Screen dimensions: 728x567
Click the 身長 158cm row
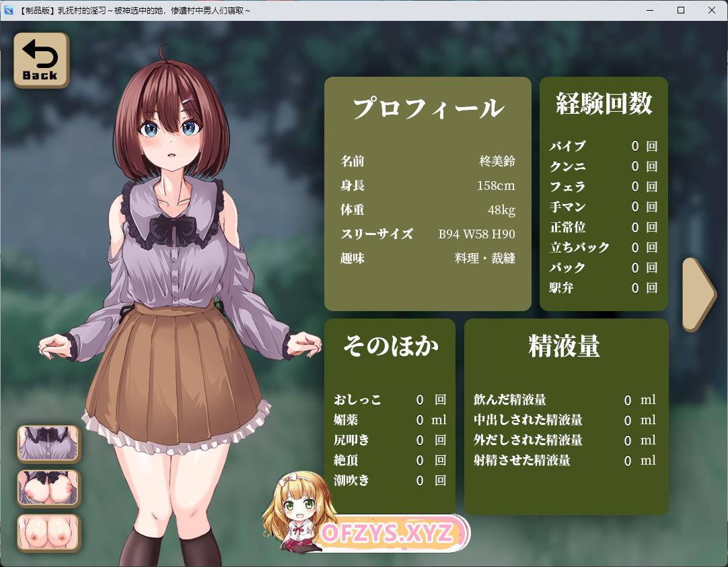click(428, 186)
